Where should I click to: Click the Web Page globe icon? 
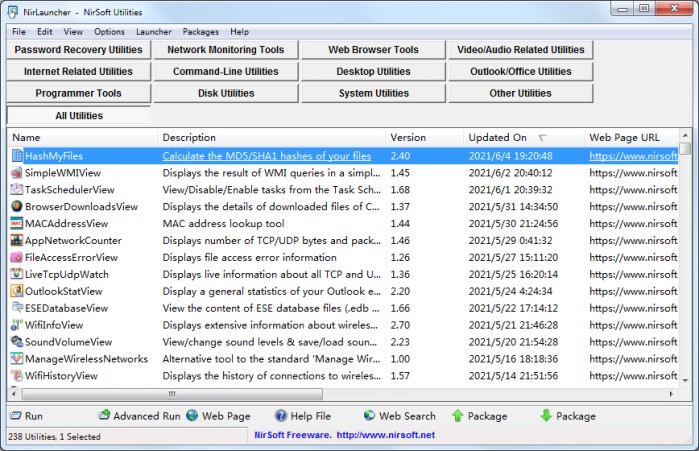tap(192, 416)
